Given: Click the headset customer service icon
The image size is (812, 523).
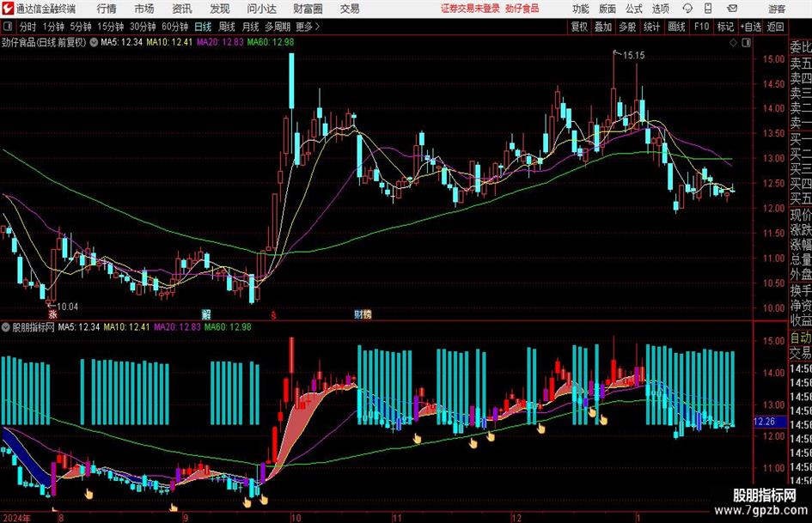Looking at the screenshot, I should pyautogui.click(x=687, y=9).
